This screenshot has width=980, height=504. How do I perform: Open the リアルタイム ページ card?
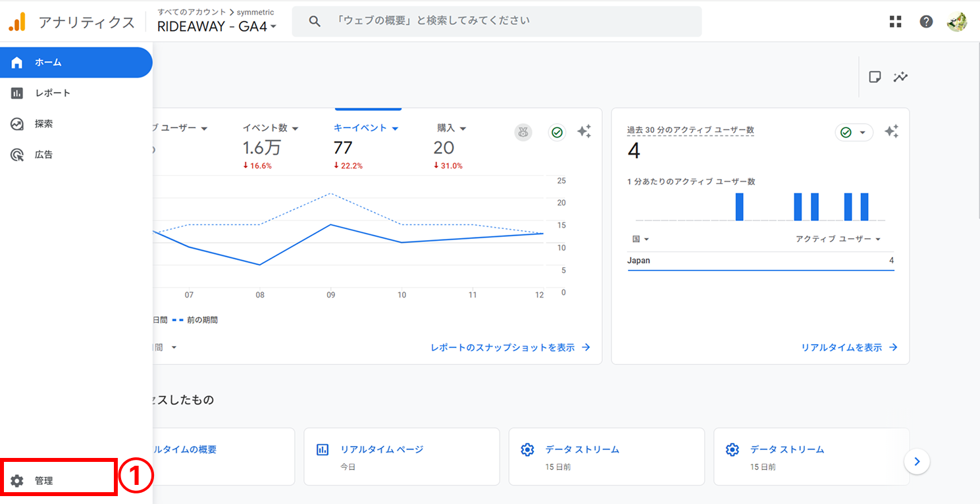tap(401, 457)
